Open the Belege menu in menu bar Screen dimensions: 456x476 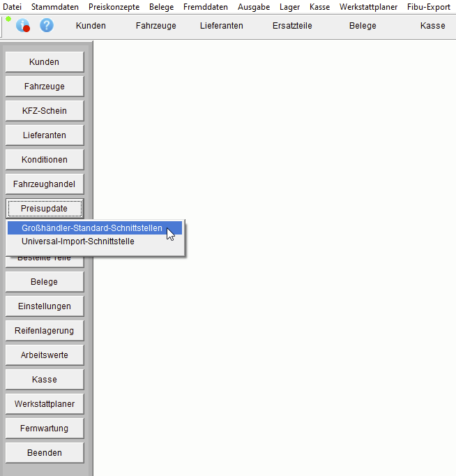tap(161, 7)
